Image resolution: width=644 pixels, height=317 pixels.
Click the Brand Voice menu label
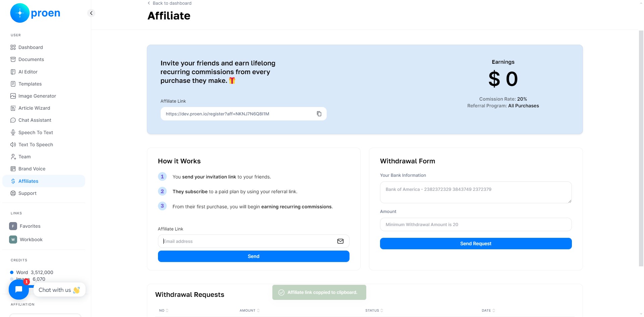32,169
